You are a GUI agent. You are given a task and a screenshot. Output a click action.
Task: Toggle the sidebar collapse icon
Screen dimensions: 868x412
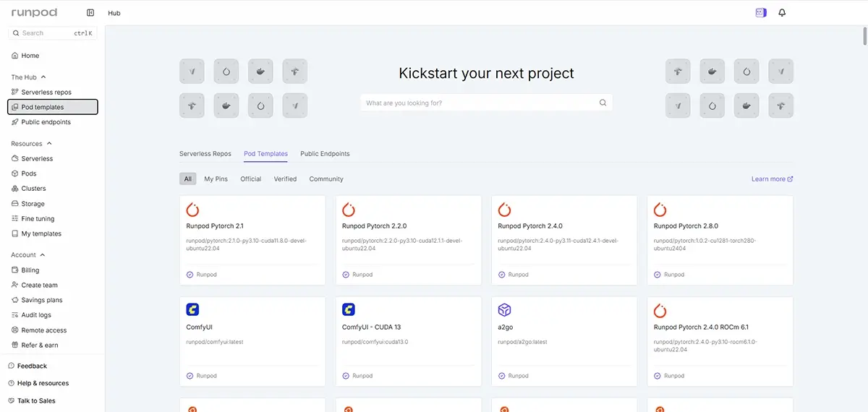[90, 13]
